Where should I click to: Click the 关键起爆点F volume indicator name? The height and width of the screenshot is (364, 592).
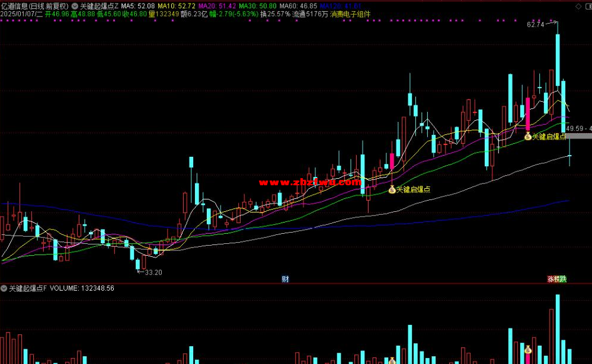28,288
